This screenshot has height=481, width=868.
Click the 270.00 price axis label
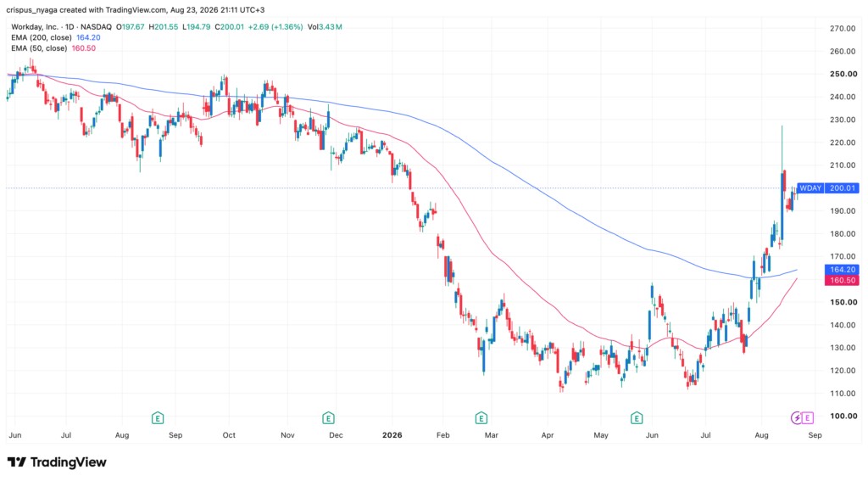[843, 28]
